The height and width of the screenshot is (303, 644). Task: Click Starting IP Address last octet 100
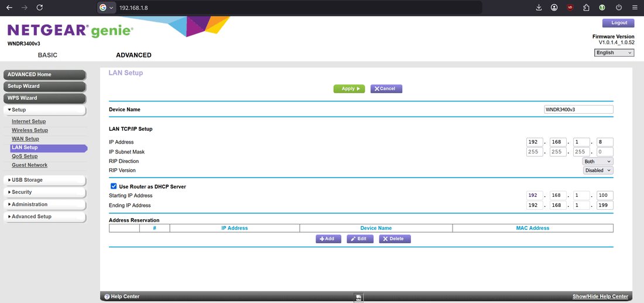[605, 196]
